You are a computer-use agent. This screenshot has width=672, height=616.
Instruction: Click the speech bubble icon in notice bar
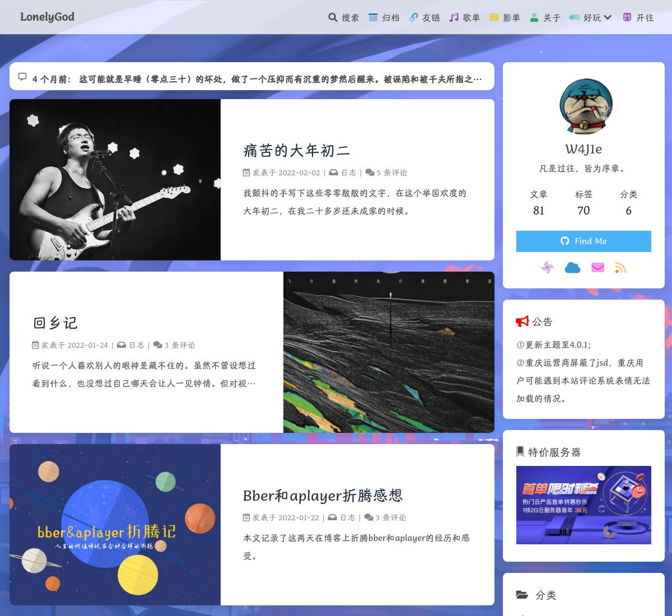(x=22, y=77)
